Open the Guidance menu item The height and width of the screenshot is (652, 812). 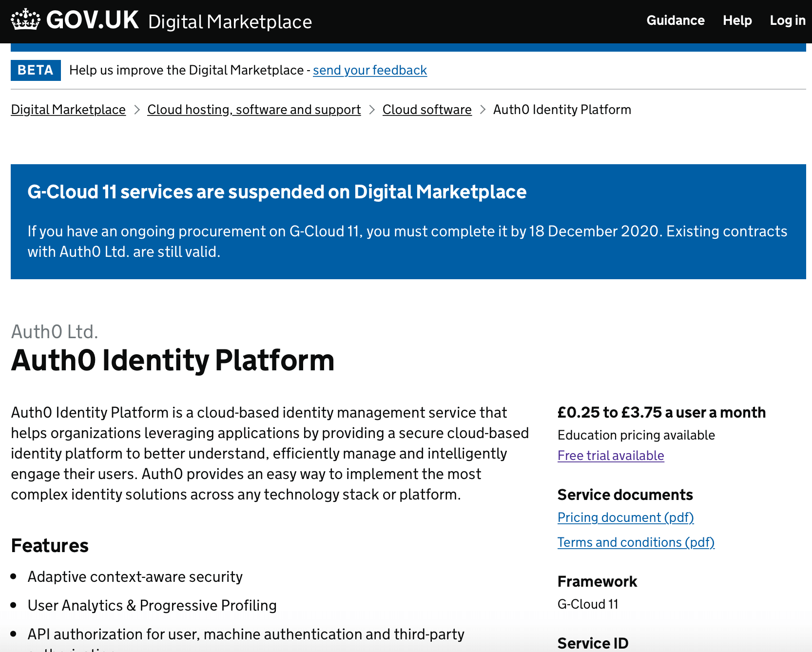(x=676, y=20)
